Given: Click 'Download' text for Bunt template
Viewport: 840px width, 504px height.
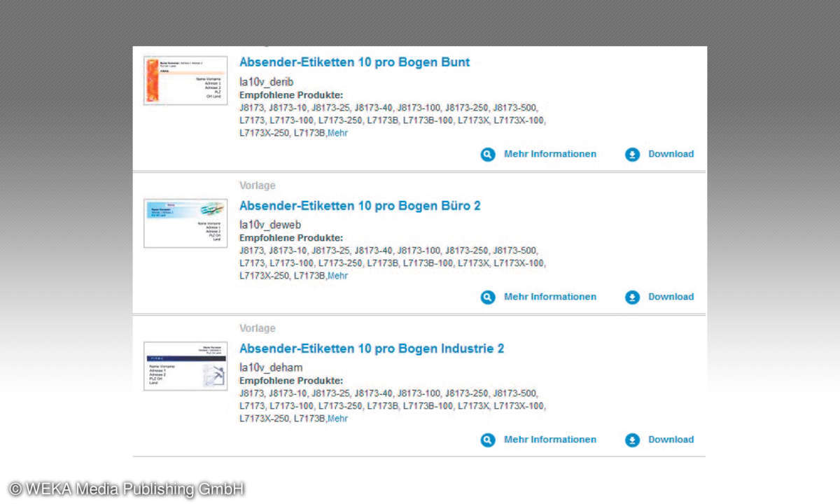Looking at the screenshot, I should click(x=671, y=154).
